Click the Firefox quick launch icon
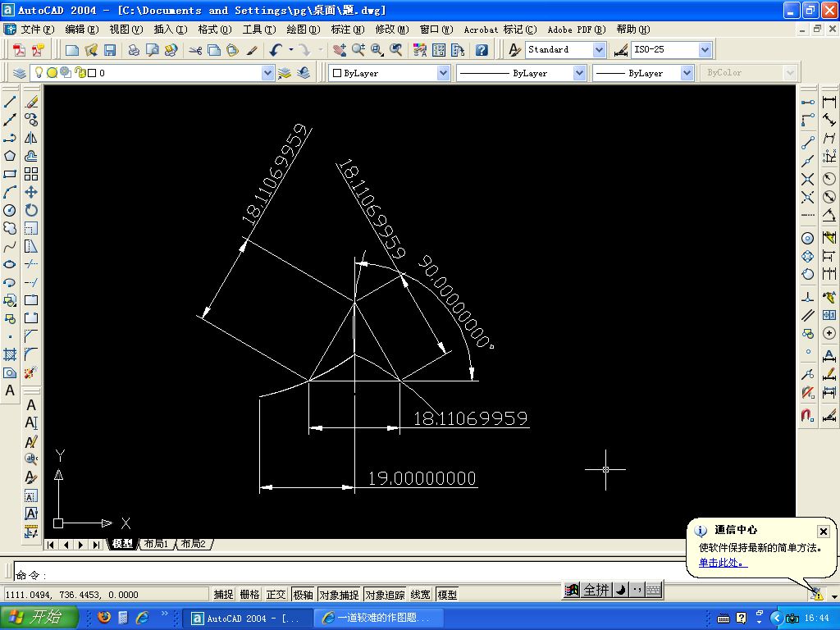840x630 pixels. [x=104, y=618]
